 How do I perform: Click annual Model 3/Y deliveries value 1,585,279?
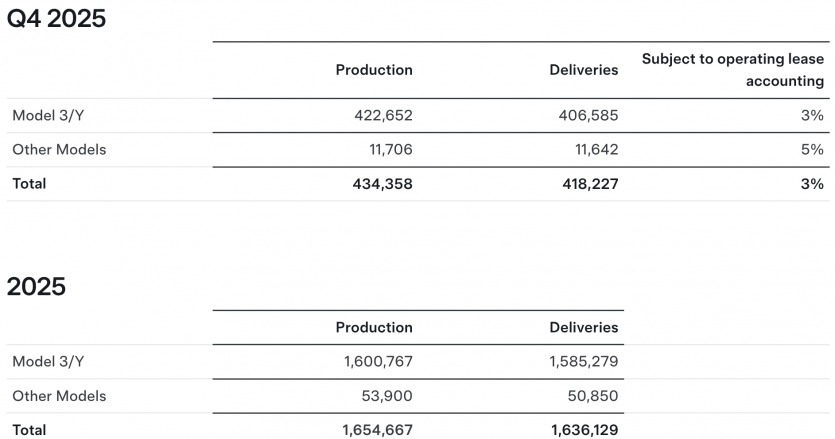point(582,362)
